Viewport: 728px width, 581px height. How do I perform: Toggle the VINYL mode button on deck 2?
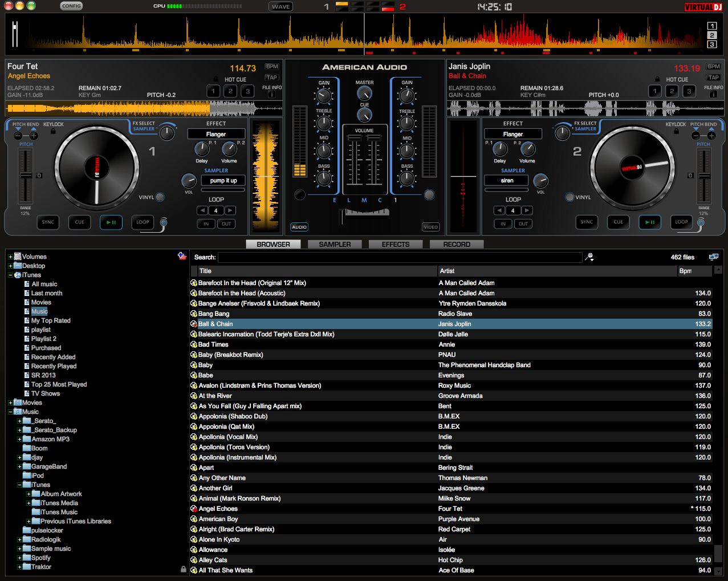(570, 197)
